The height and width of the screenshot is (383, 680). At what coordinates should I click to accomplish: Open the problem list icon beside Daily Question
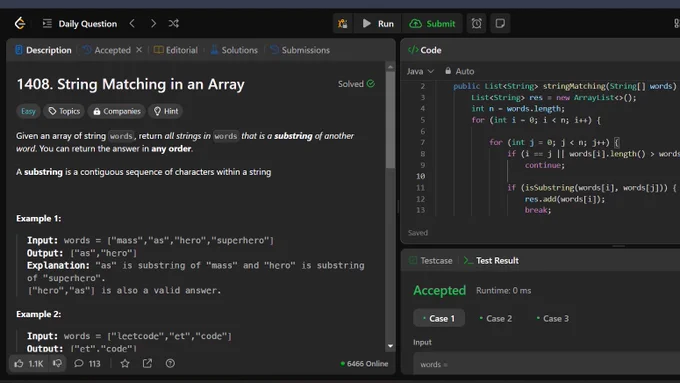coord(47,23)
